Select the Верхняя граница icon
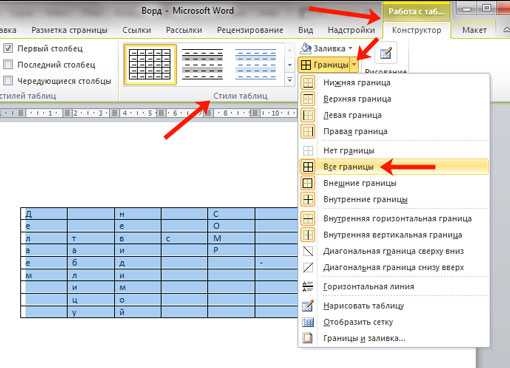 click(x=308, y=99)
